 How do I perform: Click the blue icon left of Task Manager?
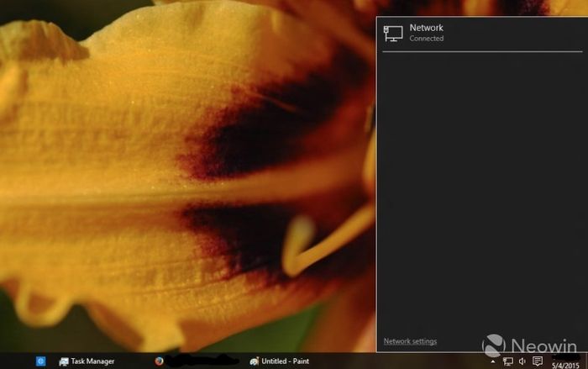point(40,361)
